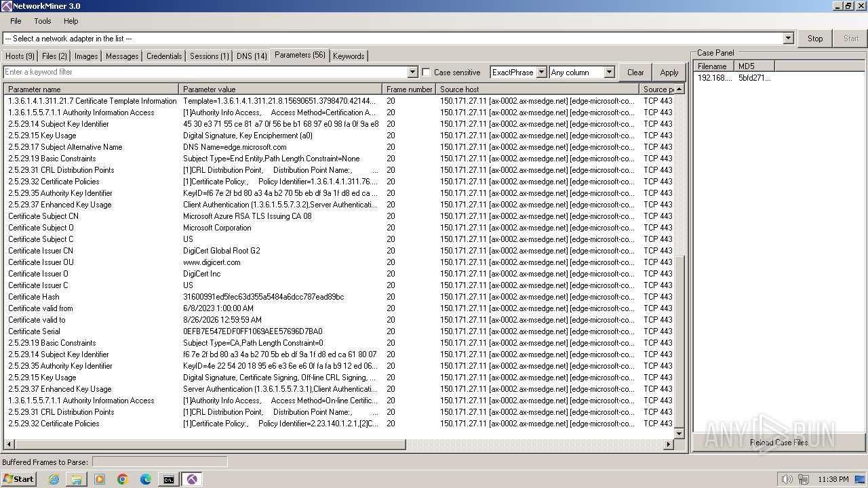Screen dimensions: 868x488
Task: Sort by the Source host column header
Action: point(537,89)
